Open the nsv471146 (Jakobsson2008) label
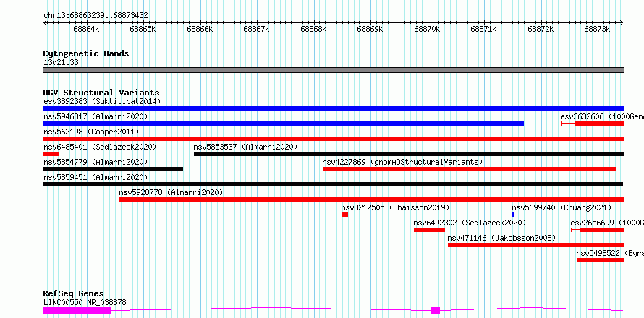The width and height of the screenshot is (644, 318). pyautogui.click(x=501, y=238)
